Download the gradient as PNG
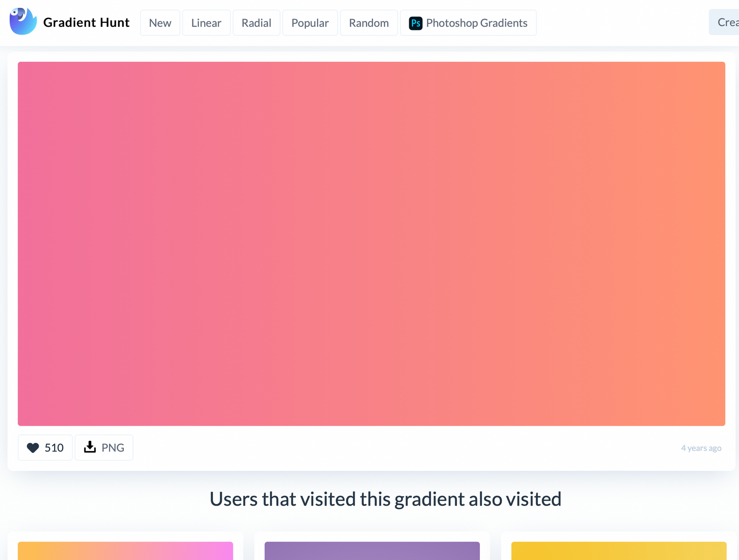Screen dimensions: 739x560 pos(104,447)
